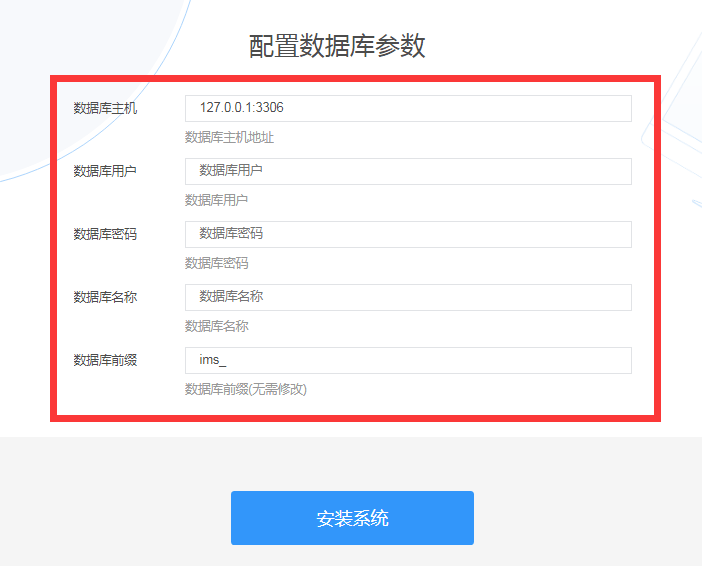Select the 数据库密码 input field

tap(408, 234)
